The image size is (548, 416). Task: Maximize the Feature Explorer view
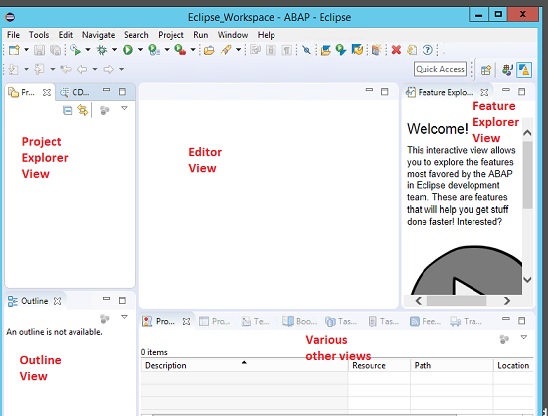pos(521,92)
